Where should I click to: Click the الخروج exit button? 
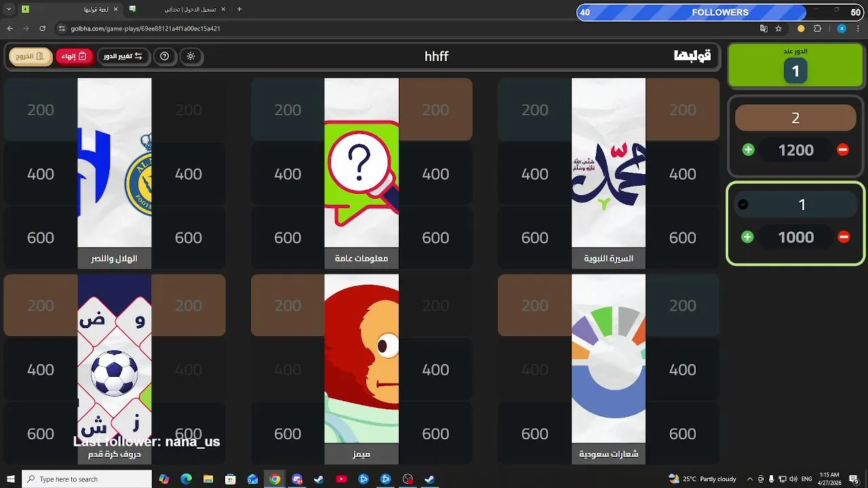(x=31, y=56)
